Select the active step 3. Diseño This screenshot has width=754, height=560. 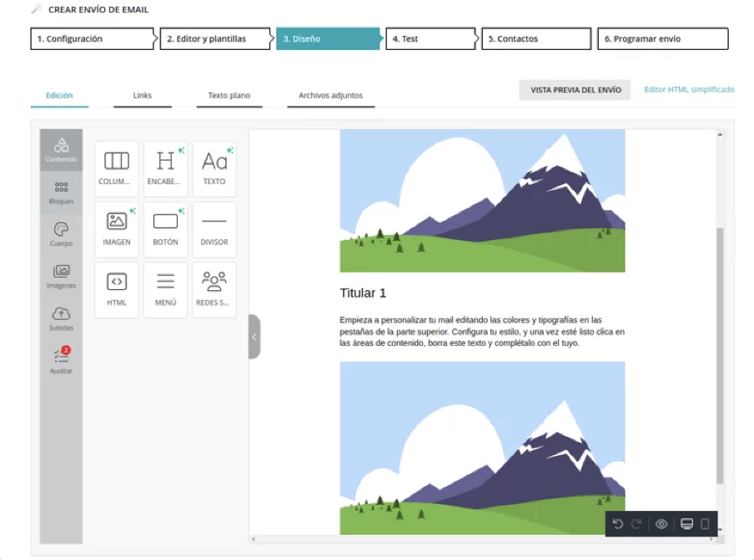point(329,38)
